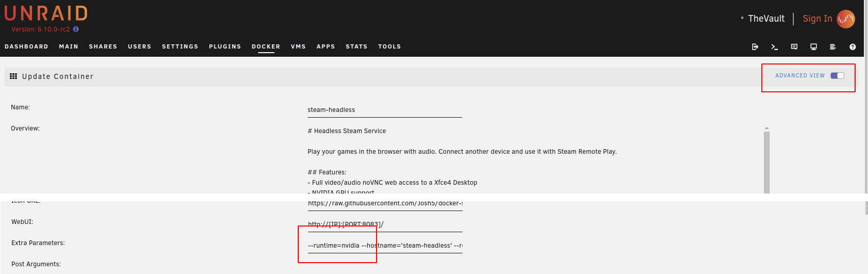Screen dimensions: 868x274
Task: Click the Unraid account avatar icon
Action: click(846, 19)
